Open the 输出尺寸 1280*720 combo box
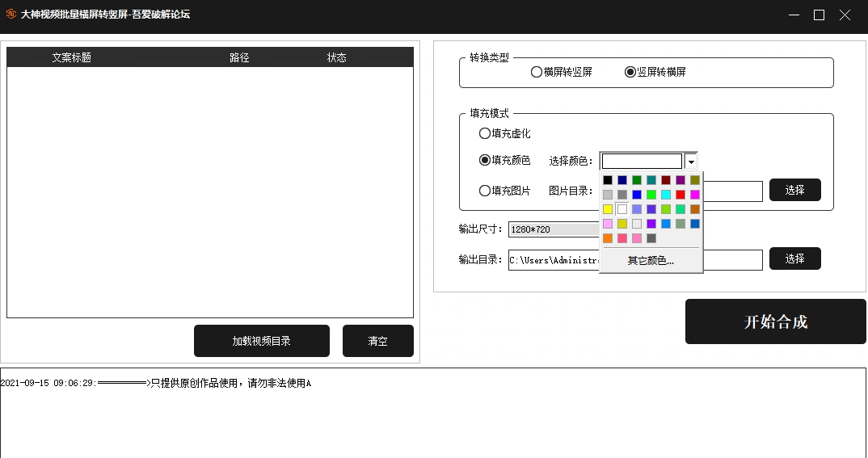This screenshot has height=458, width=868. [x=554, y=229]
